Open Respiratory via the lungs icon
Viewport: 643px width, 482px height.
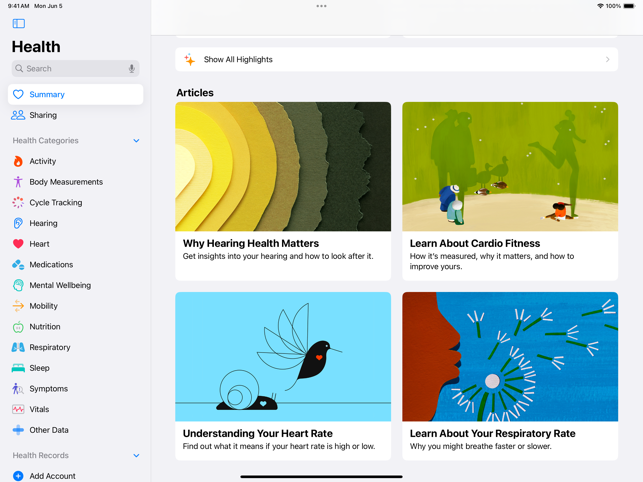pyautogui.click(x=18, y=347)
